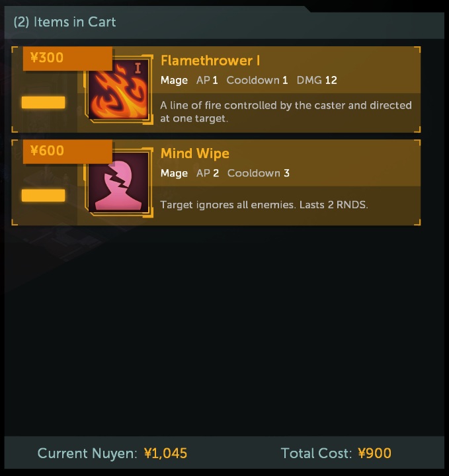The image size is (449, 476).
Task: Click the Flamethrower I fire spell icon
Action: pos(118,89)
